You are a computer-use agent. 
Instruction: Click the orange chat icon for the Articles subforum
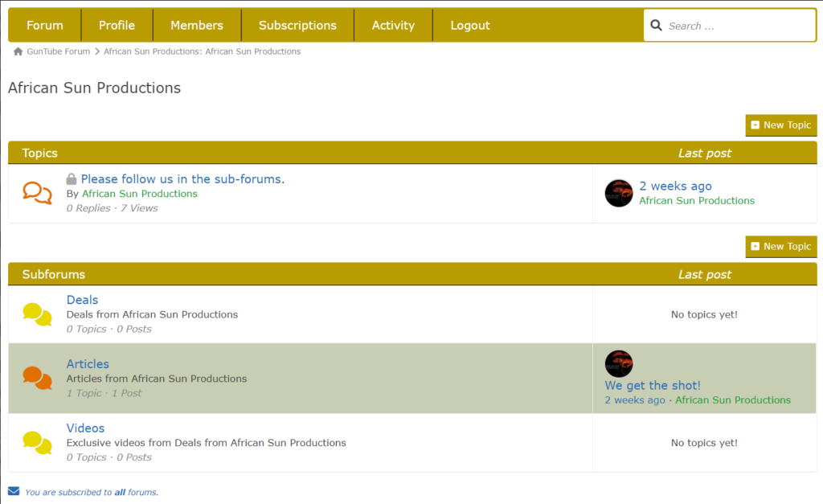click(x=37, y=379)
